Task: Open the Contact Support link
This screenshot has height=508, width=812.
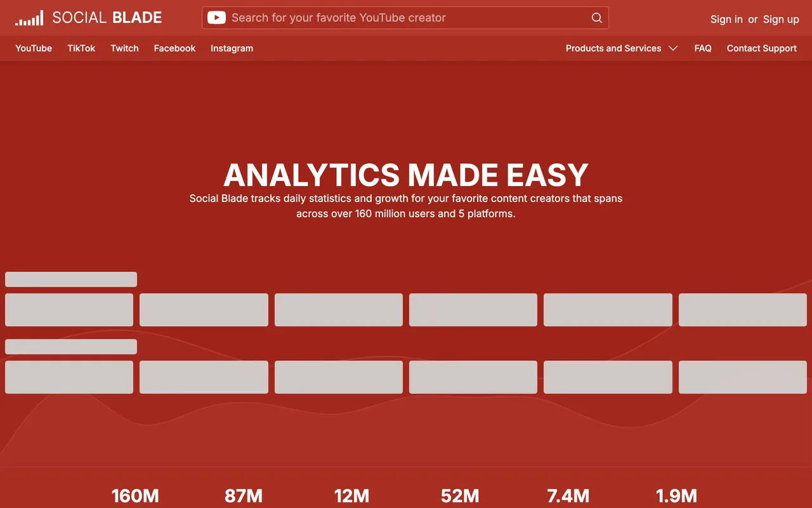Action: pyautogui.click(x=762, y=48)
